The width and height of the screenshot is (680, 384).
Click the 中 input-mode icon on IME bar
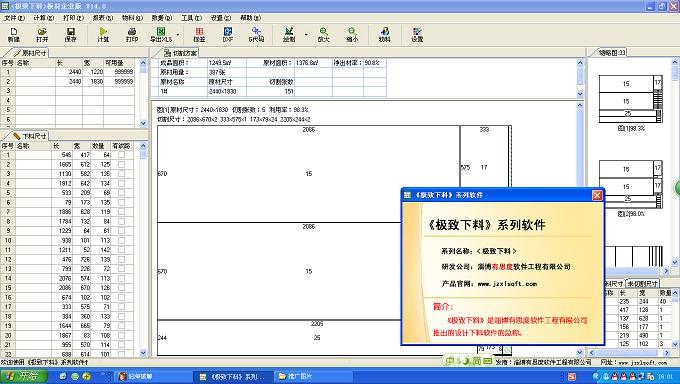coord(451,361)
